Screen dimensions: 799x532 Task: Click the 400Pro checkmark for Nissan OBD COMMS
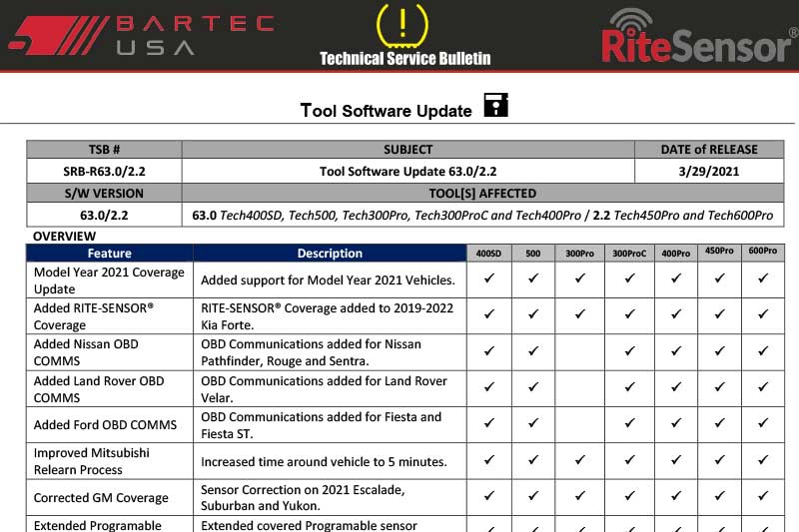676,350
